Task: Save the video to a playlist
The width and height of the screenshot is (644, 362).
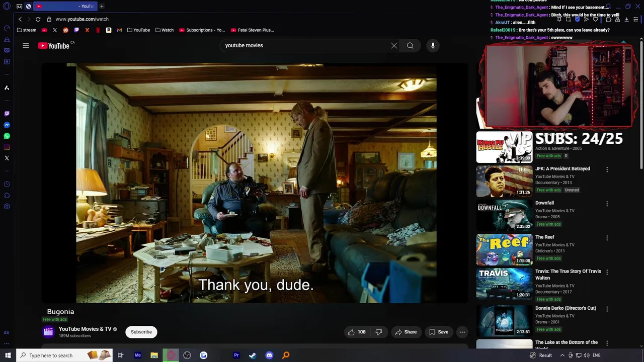Action: 438,332
